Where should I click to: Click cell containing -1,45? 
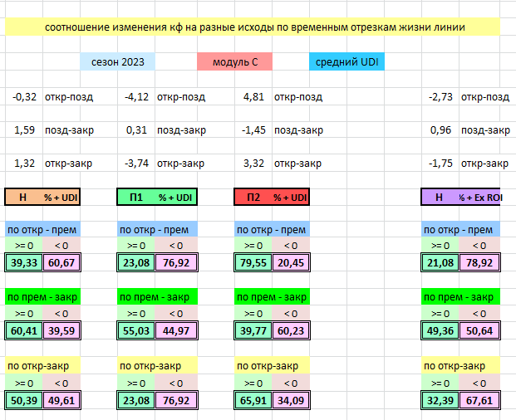coord(253,129)
